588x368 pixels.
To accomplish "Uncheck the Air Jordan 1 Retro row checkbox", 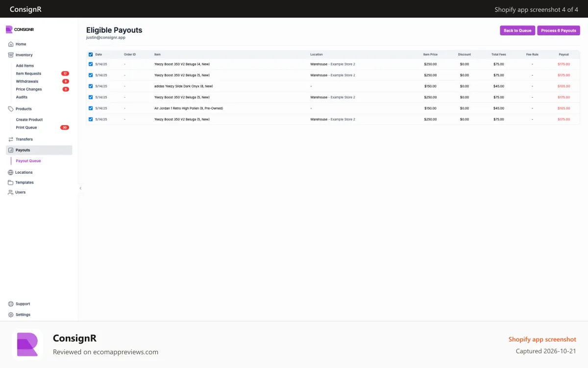I will [x=91, y=108].
